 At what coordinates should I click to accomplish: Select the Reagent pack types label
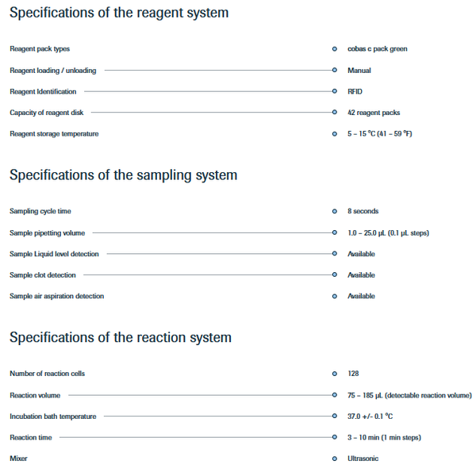coord(40,49)
